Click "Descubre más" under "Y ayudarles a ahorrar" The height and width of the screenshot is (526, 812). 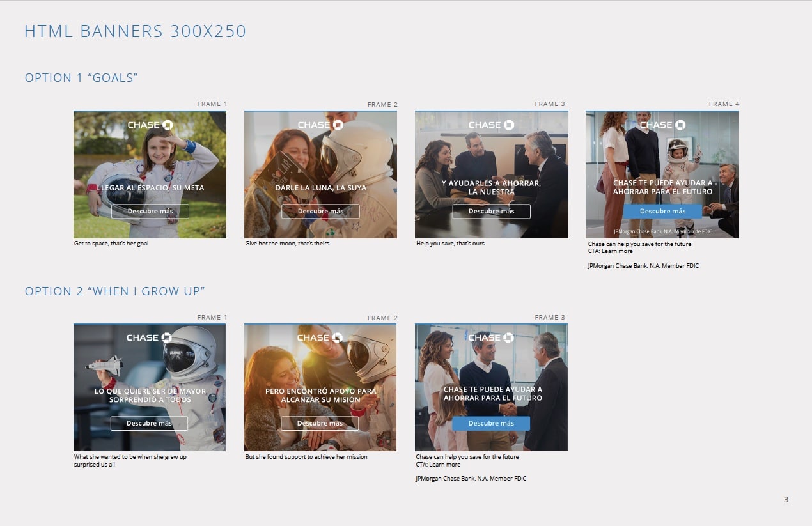(491, 211)
